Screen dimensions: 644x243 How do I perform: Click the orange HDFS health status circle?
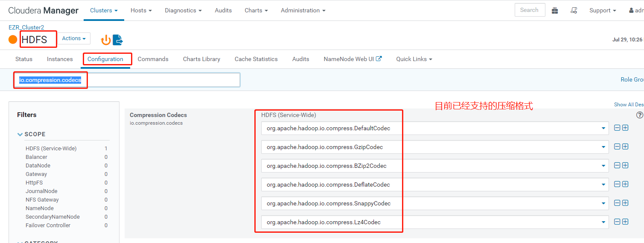pyautogui.click(x=13, y=40)
